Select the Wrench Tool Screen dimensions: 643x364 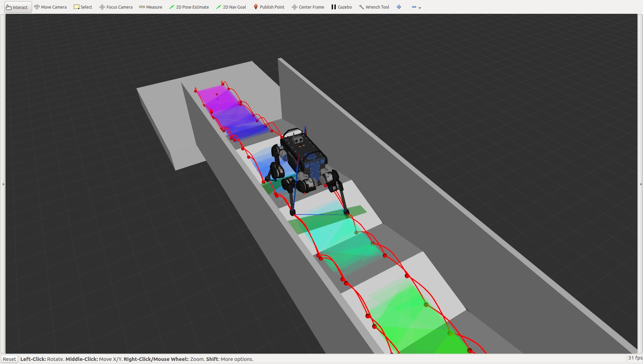[x=374, y=7]
